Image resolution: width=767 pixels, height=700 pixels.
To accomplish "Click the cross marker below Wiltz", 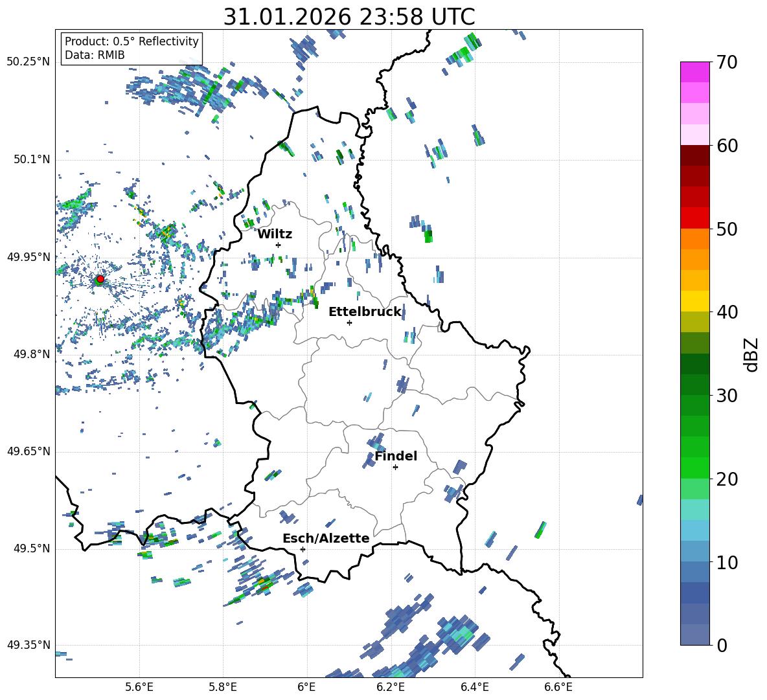I will tap(278, 245).
